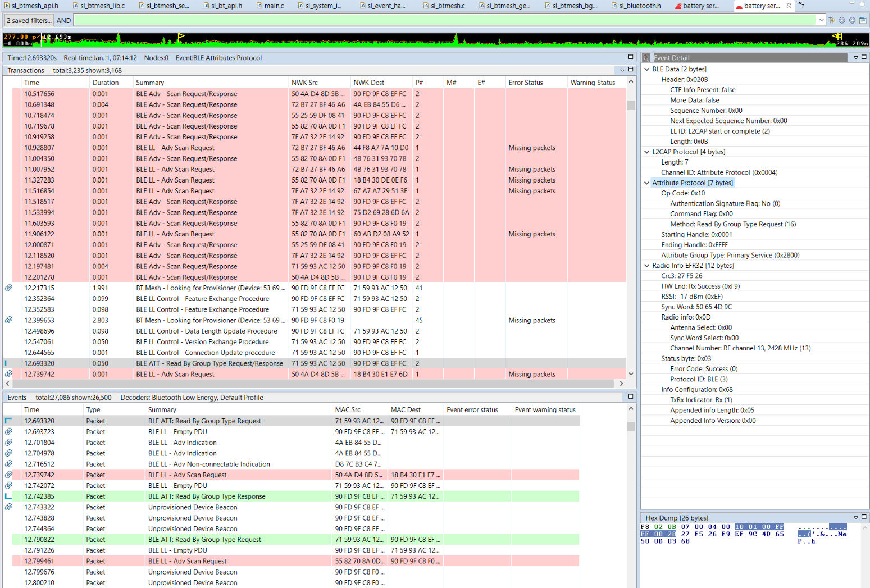Click the window icon right of filter arrows
The image size is (870, 588).
[863, 20]
